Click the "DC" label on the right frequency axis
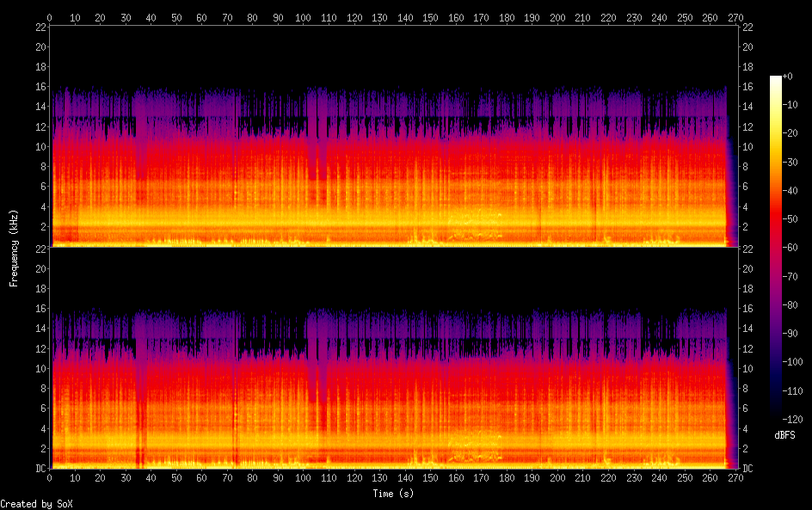812x510 pixels. tap(747, 469)
